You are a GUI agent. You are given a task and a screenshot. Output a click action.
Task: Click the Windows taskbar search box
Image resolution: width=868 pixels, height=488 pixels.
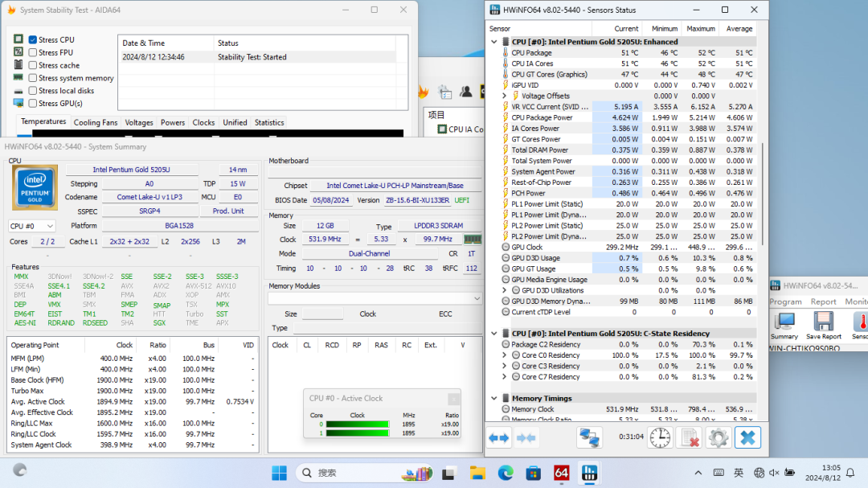(x=346, y=473)
